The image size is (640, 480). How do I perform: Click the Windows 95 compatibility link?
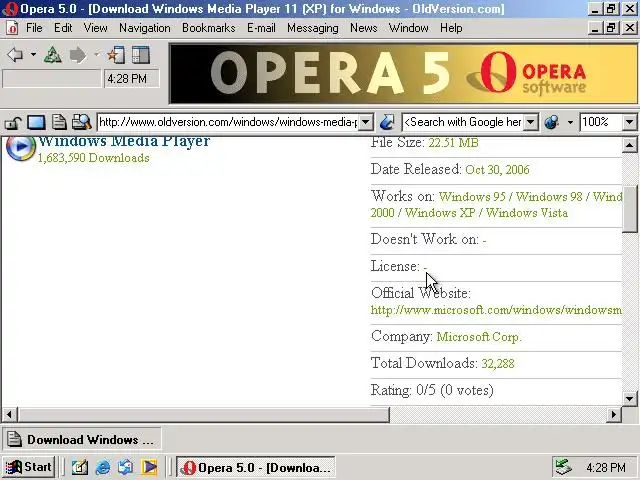[472, 196]
